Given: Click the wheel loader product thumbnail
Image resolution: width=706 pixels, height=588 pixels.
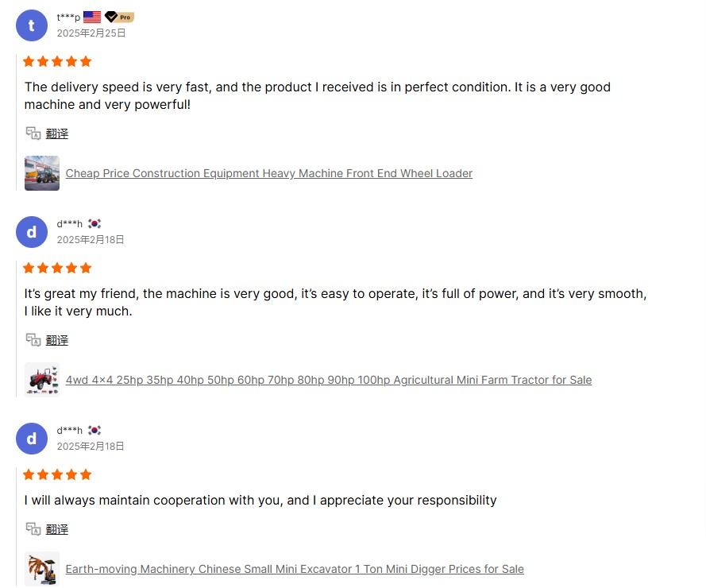Looking at the screenshot, I should (x=42, y=173).
